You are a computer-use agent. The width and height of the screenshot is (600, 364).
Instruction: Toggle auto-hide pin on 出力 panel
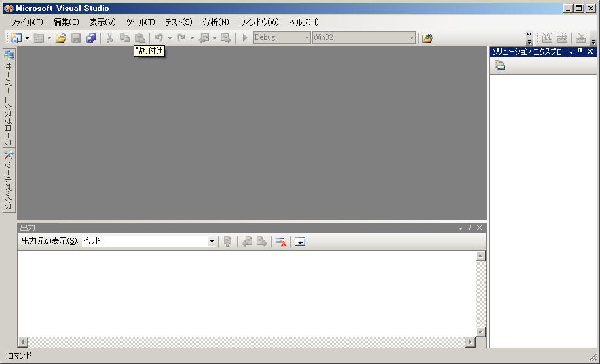pyautogui.click(x=470, y=228)
